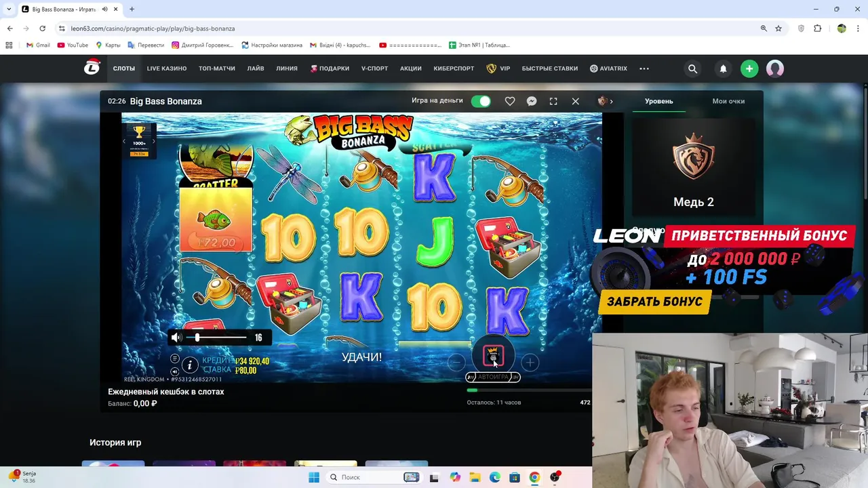Viewport: 868px width, 488px height.
Task: Open the LIVE КАЗИНО menu item
Action: [167, 68]
